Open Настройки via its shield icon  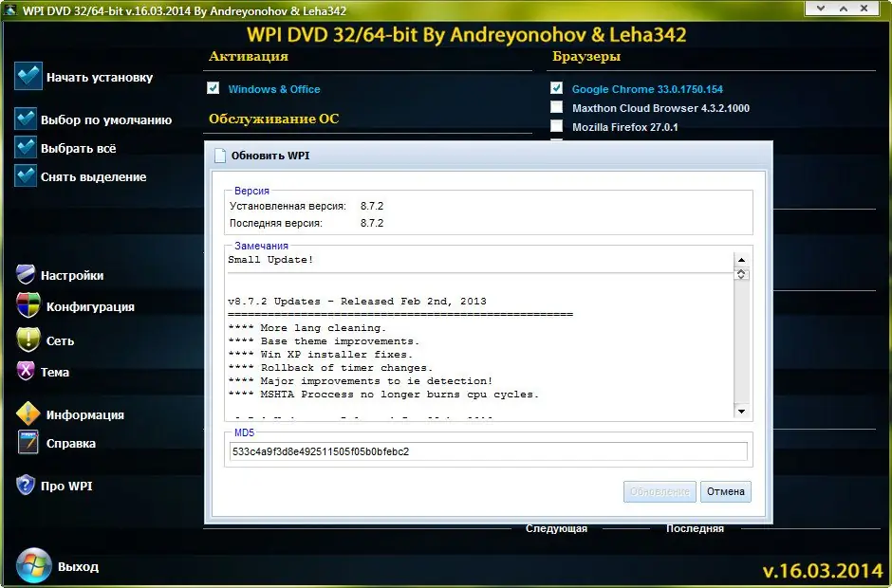[x=26, y=274]
